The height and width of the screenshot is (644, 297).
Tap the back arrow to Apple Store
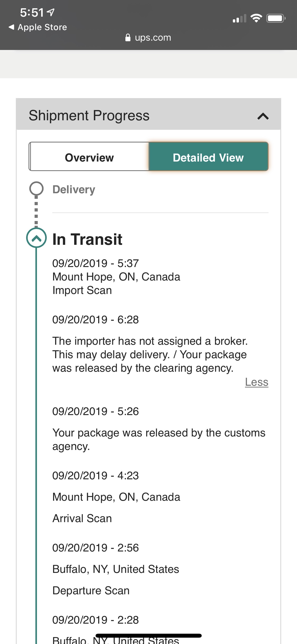coord(11,27)
